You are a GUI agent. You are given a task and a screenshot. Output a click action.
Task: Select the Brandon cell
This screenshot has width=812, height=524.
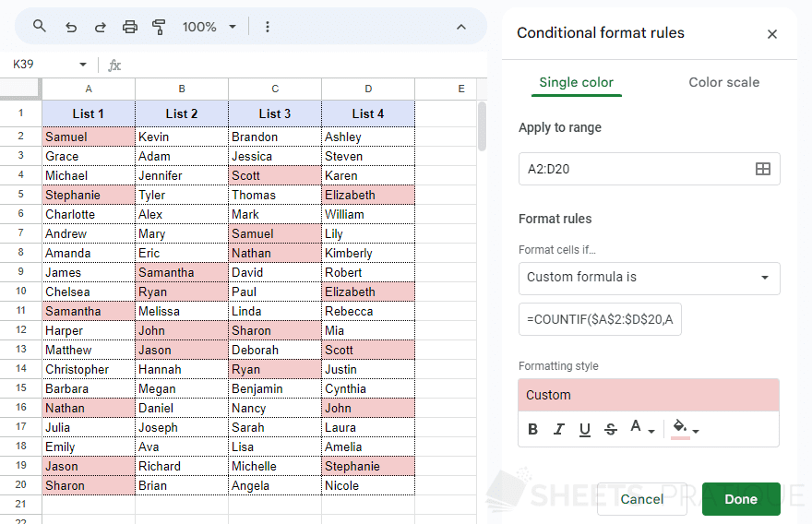click(x=275, y=137)
